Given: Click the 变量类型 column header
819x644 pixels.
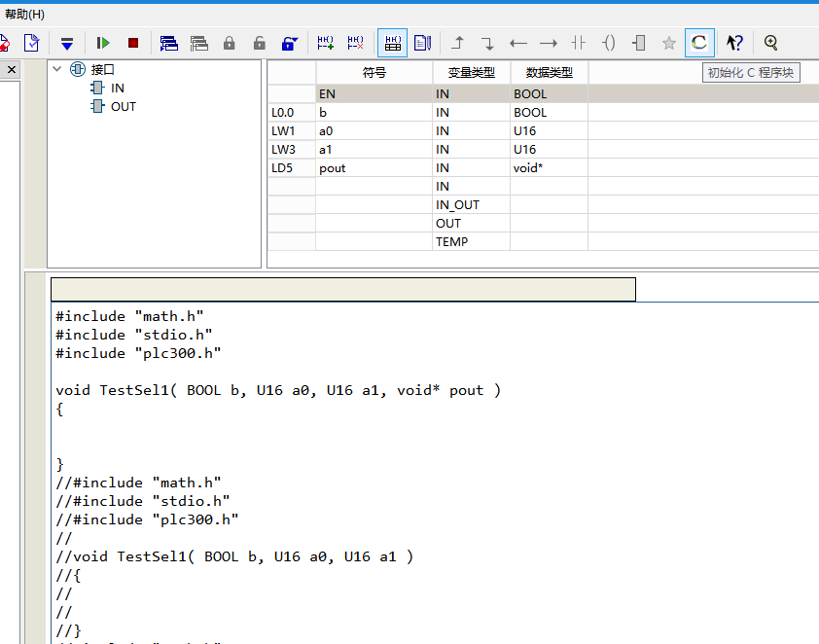Looking at the screenshot, I should click(471, 73).
